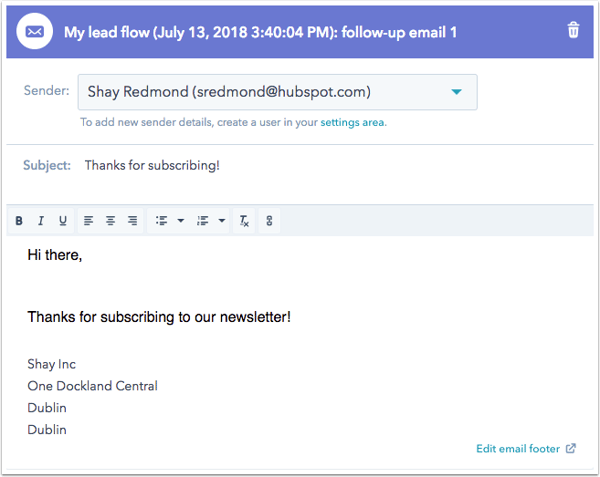This screenshot has height=477, width=600.
Task: Click the envelope icon in header
Action: pyautogui.click(x=34, y=31)
